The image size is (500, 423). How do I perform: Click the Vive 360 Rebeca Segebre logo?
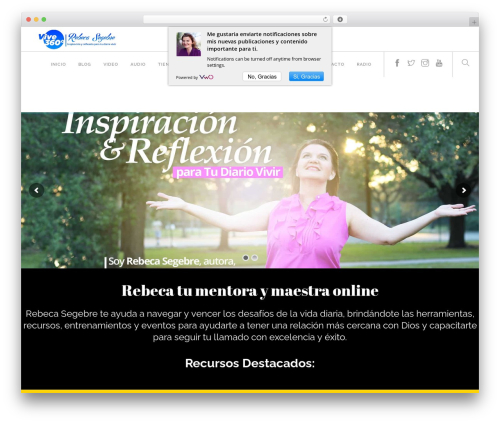[77, 39]
